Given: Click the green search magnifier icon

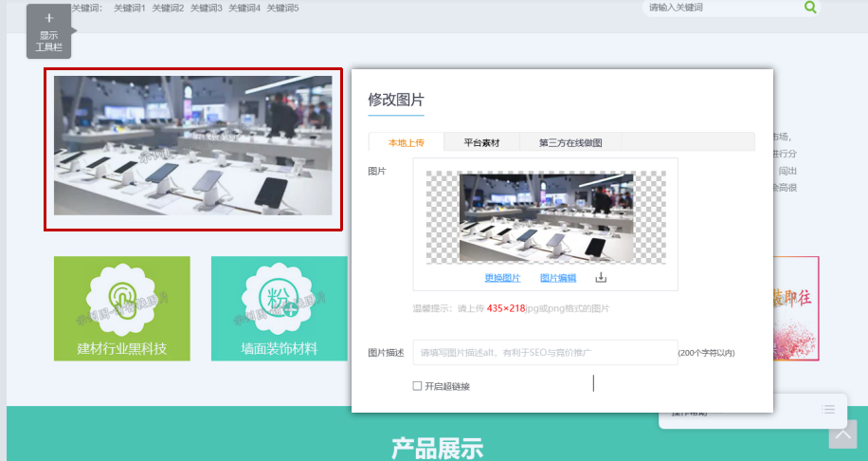Looking at the screenshot, I should click(x=810, y=8).
